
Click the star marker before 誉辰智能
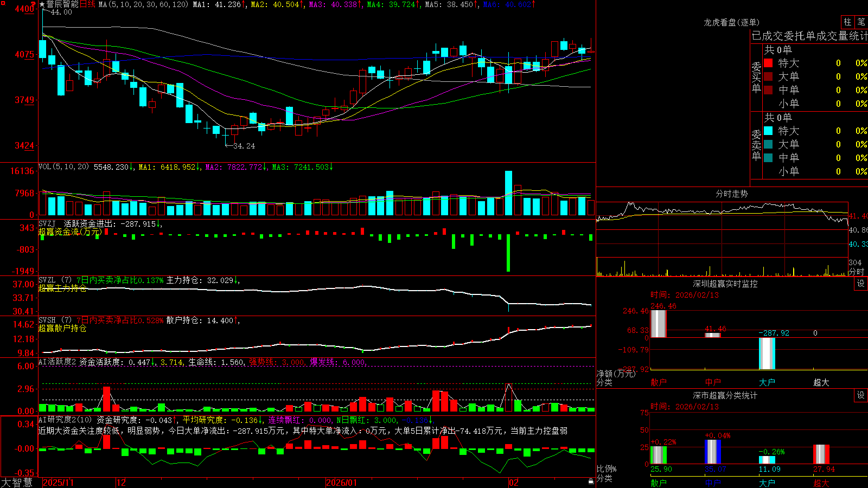tap(42, 4)
